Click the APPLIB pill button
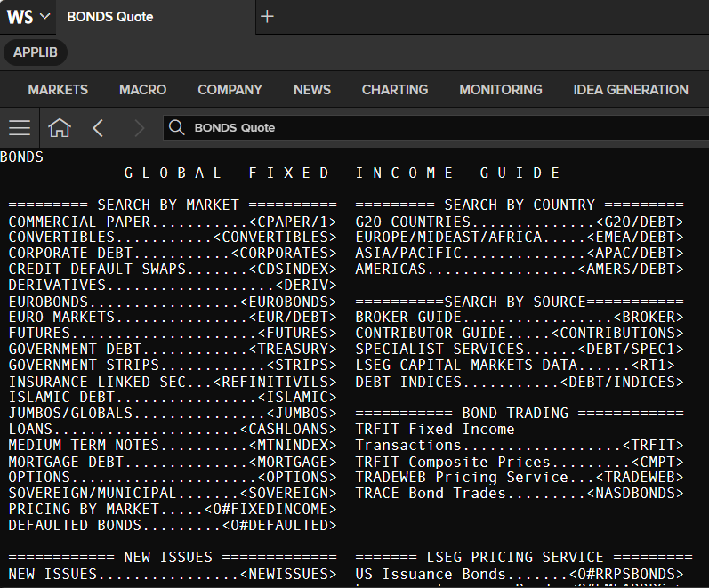The image size is (709, 588). click(36, 52)
